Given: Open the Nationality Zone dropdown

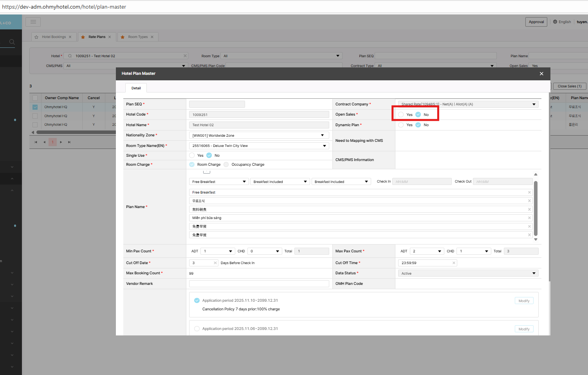Looking at the screenshot, I should coord(259,136).
